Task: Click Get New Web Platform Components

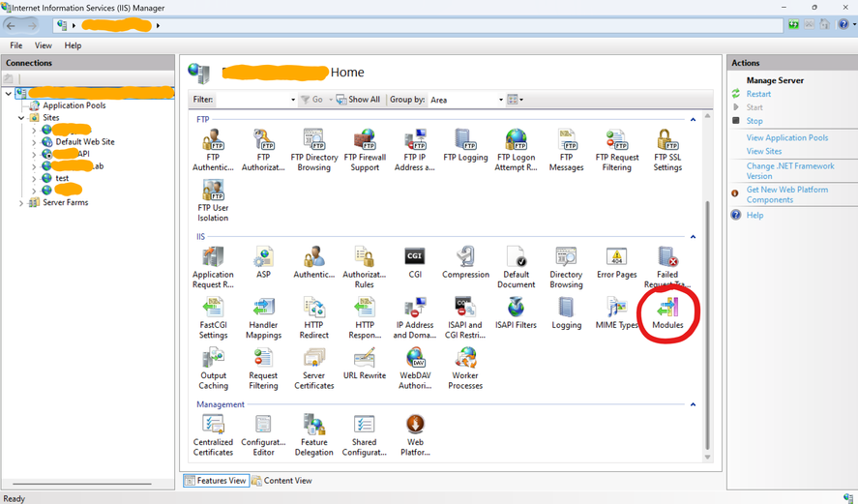Action: click(786, 194)
